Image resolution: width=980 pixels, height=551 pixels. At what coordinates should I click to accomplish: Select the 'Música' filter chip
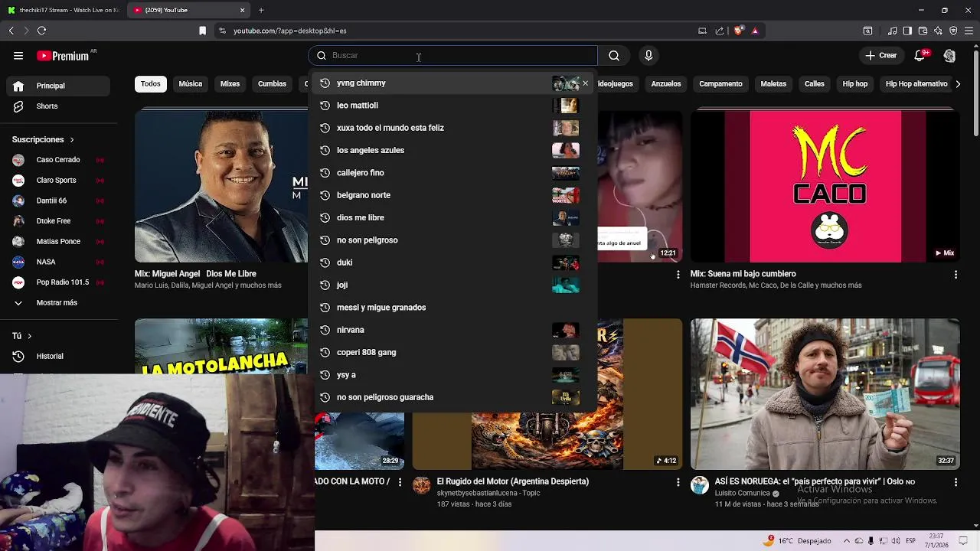191,83
